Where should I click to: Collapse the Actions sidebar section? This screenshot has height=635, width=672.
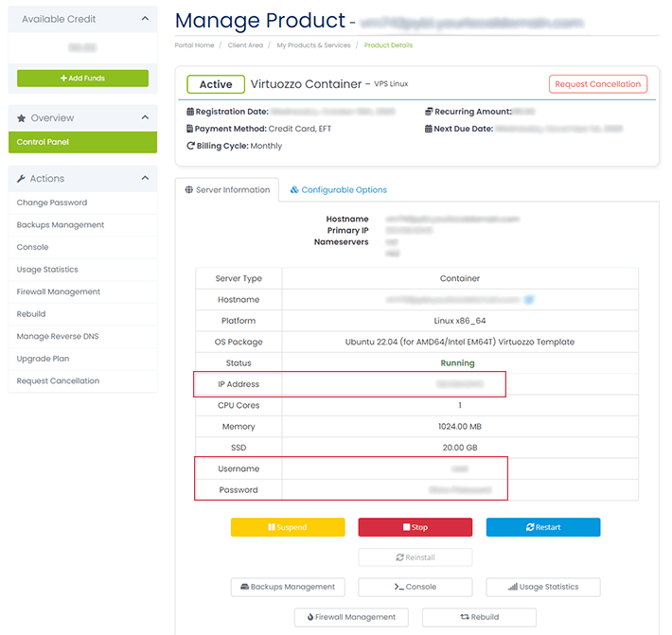pyautogui.click(x=145, y=179)
